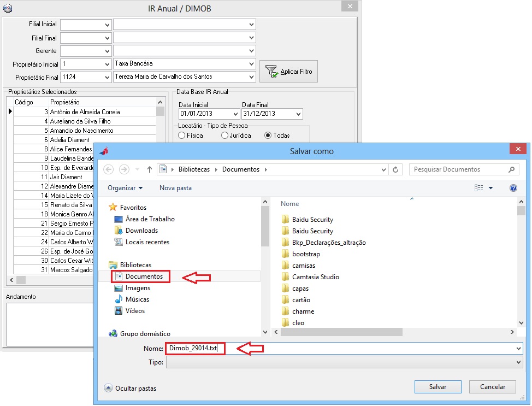Viewport: 532px width, 406px height.
Task: Click the back arrow in Salvar como
Action: click(108, 169)
